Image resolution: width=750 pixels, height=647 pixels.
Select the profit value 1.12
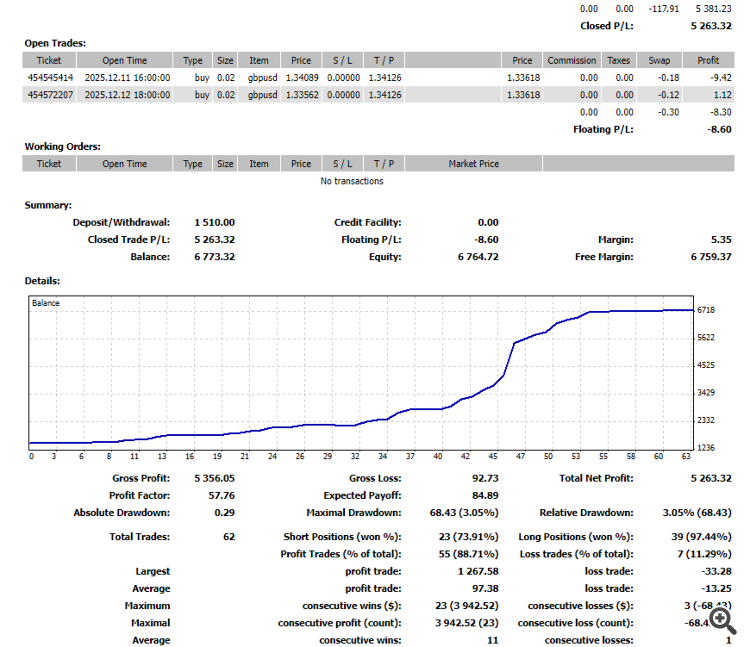(x=723, y=95)
